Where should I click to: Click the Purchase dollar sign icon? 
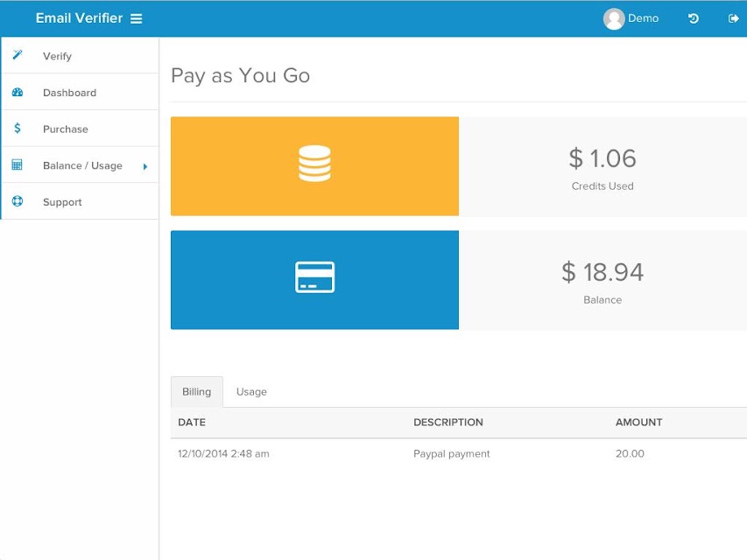(x=18, y=128)
